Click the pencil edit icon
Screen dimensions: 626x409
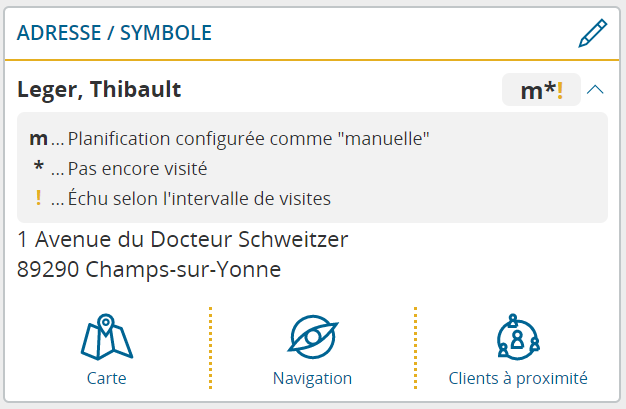point(593,33)
